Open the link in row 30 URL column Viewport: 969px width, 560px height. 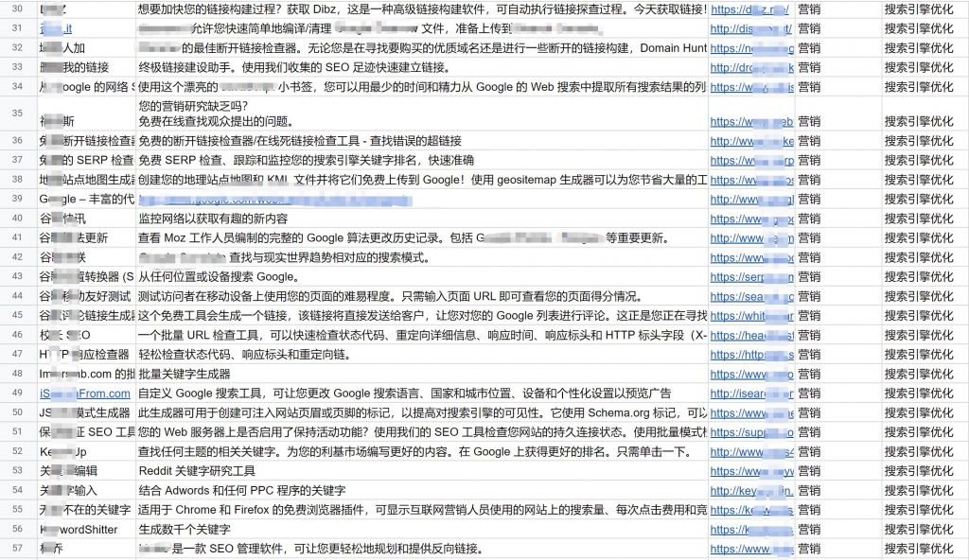pyautogui.click(x=749, y=9)
